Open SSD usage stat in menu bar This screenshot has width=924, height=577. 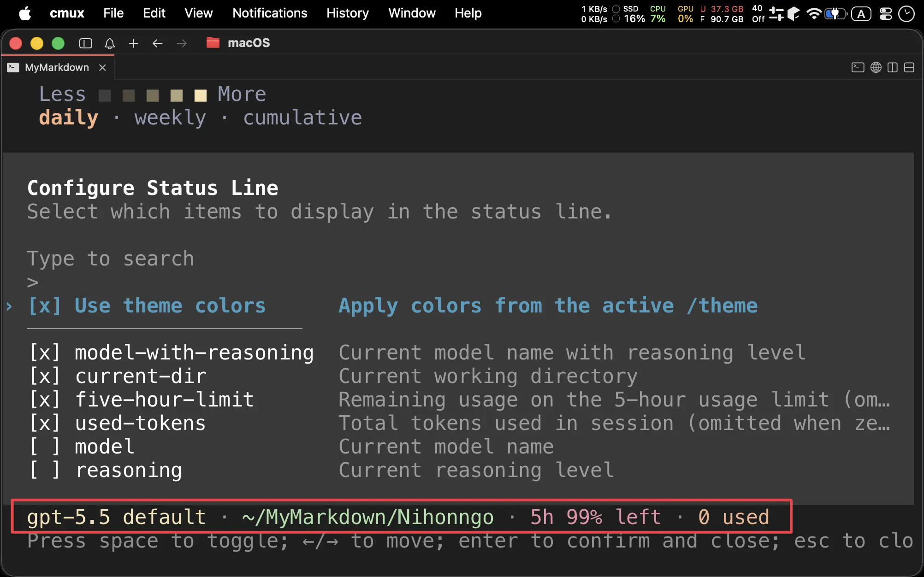click(x=629, y=14)
